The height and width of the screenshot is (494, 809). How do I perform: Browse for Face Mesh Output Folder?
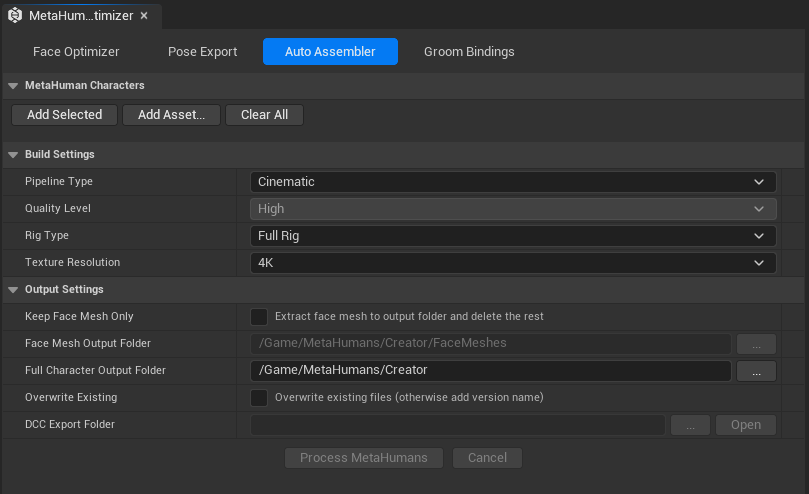(x=756, y=344)
